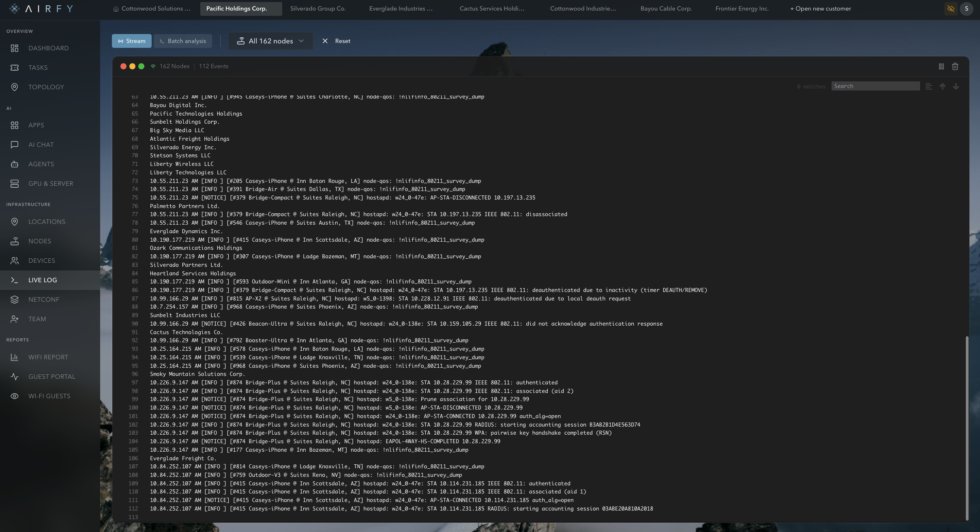
Task: Click log line Cactus Technologies Co.
Action: [x=186, y=332]
